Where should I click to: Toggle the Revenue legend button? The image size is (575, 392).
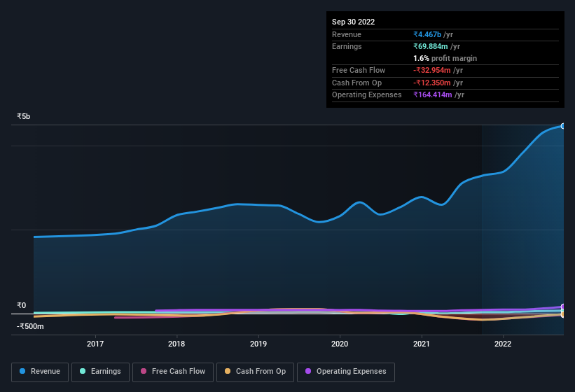[40, 372]
